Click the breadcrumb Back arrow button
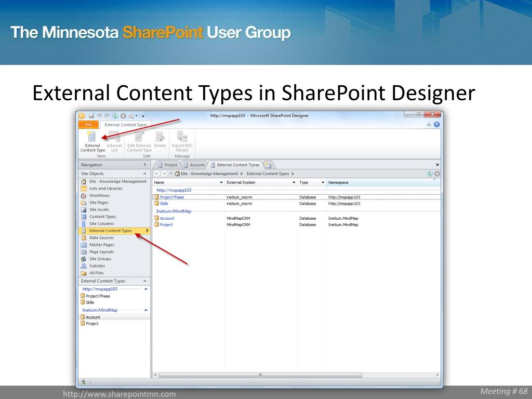 (x=157, y=174)
